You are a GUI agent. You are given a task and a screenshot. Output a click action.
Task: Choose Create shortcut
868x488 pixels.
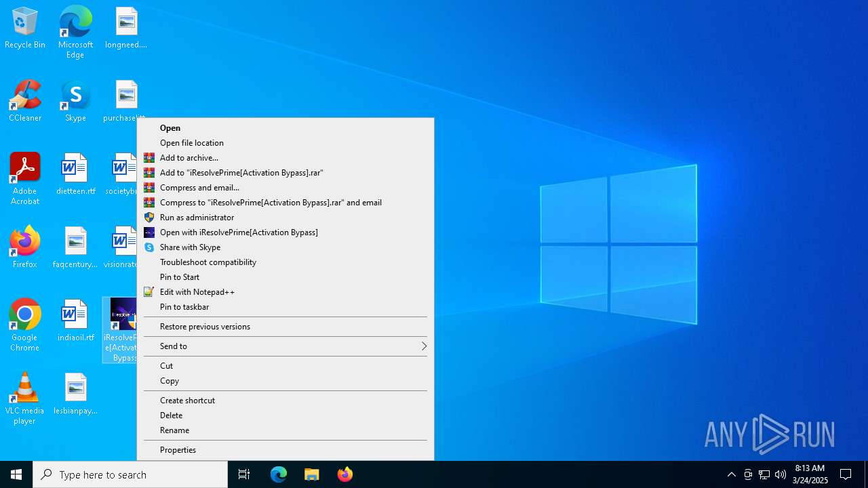(x=285, y=401)
